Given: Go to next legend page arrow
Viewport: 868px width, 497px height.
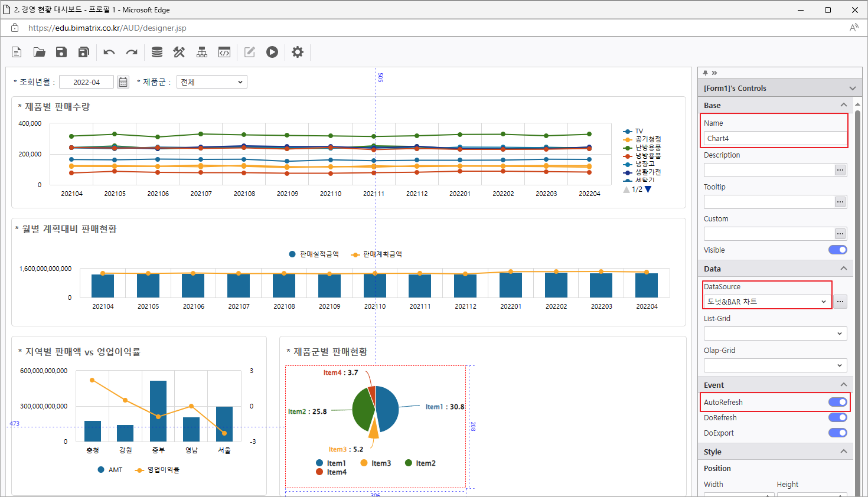Looking at the screenshot, I should pyautogui.click(x=648, y=189).
